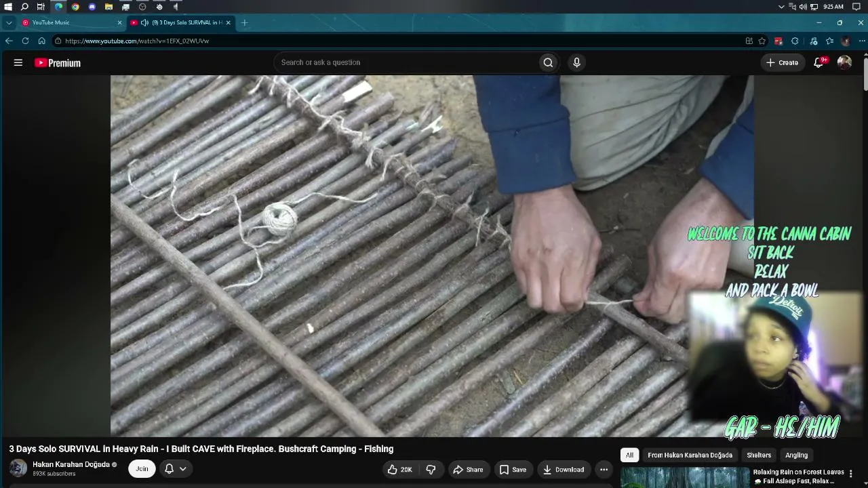The width and height of the screenshot is (868, 488).
Task: Open the browser profile avatar
Action: (845, 41)
